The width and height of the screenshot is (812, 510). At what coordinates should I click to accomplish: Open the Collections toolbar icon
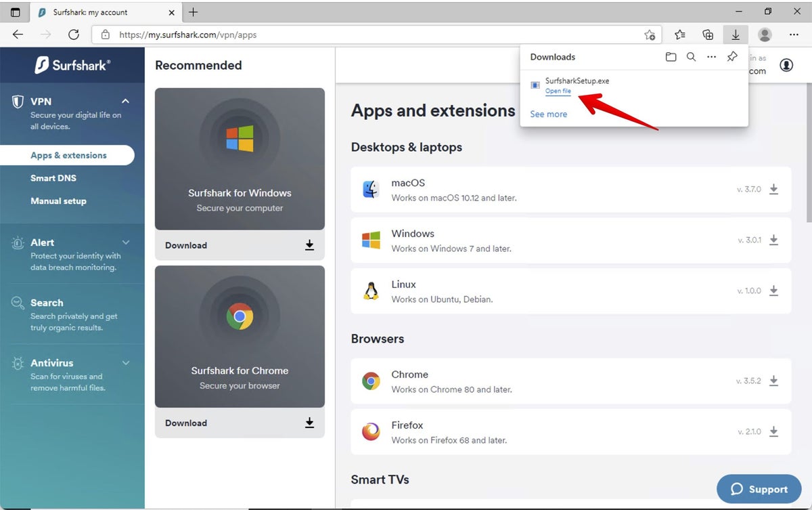708,35
